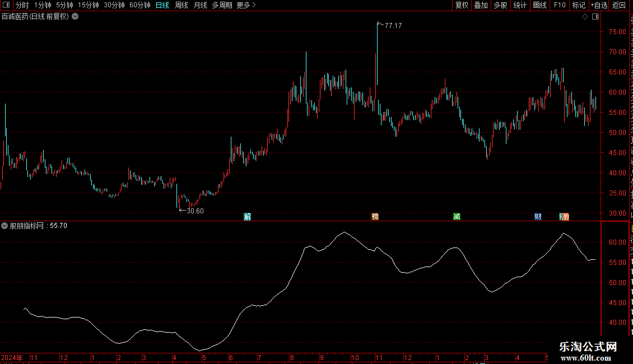The image size is (633, 364).
Task: Activate the 画线 drawing tool button
Action: 539,5
